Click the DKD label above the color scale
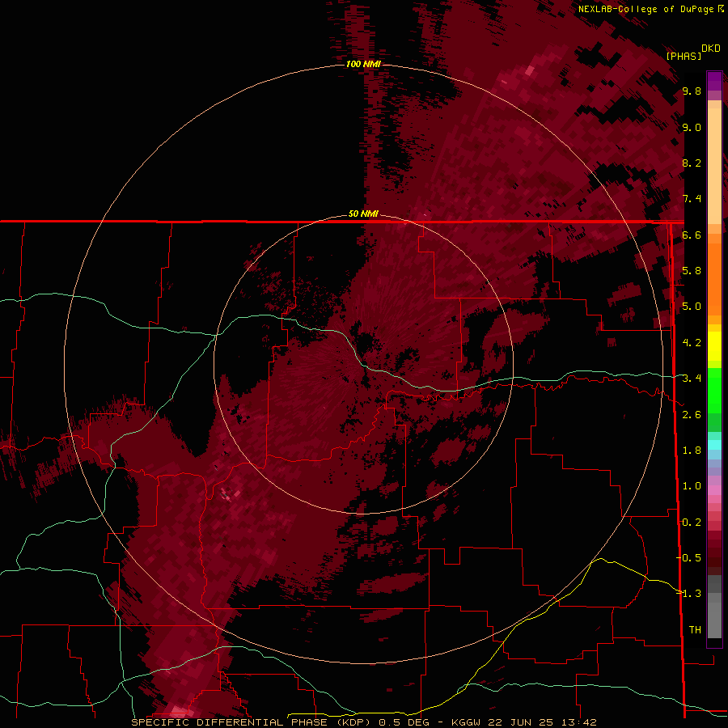The width and height of the screenshot is (728, 728). 711,49
